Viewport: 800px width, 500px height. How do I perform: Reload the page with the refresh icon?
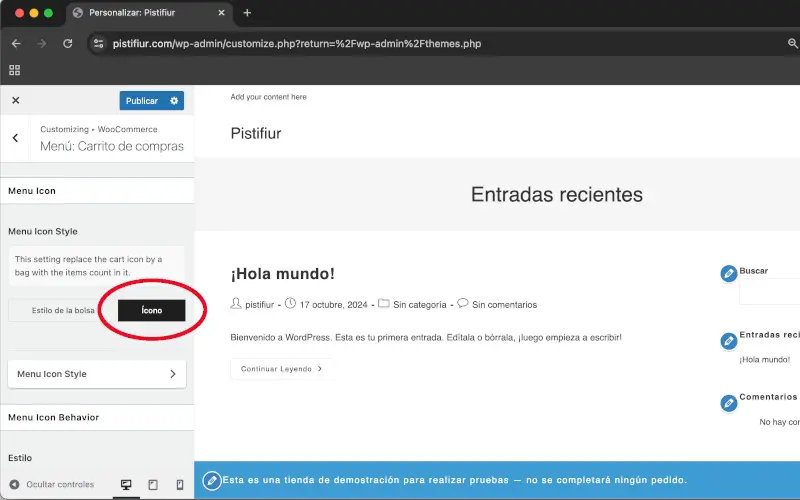(x=67, y=44)
